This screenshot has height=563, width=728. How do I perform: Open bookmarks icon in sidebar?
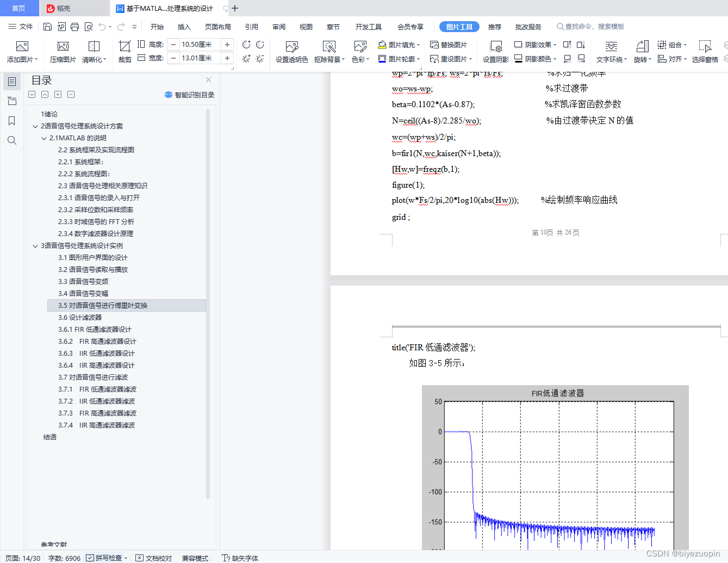click(12, 121)
